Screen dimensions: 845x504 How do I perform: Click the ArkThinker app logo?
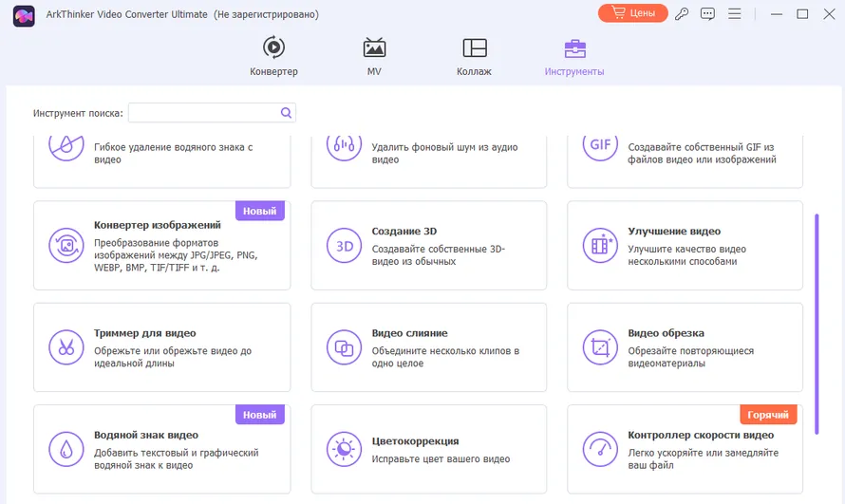tap(24, 16)
